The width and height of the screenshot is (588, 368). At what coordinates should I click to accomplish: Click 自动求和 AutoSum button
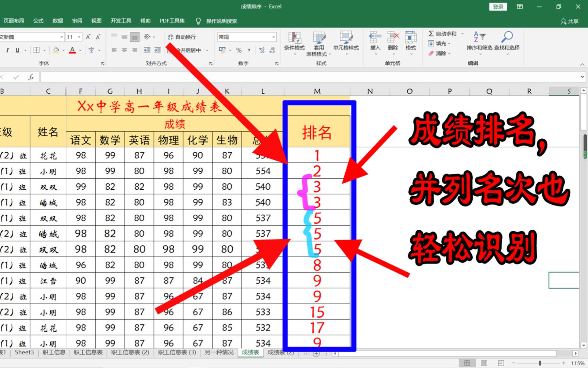coord(442,34)
